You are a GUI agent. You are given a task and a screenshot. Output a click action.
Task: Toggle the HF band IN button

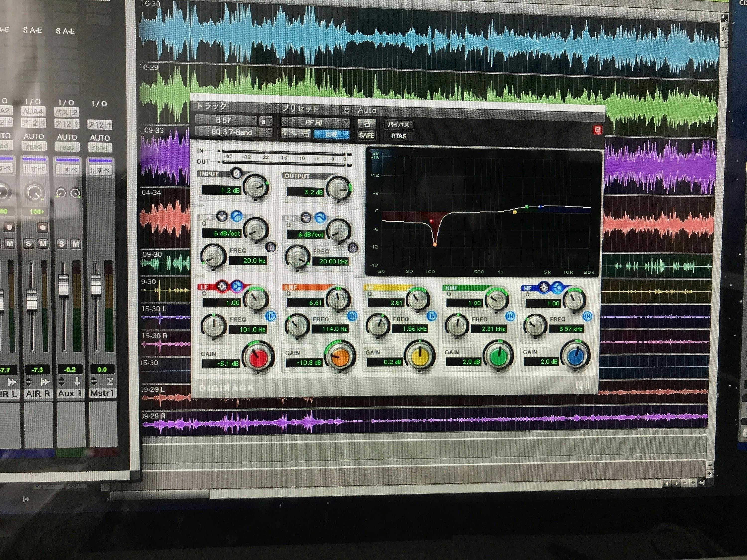coord(587,316)
